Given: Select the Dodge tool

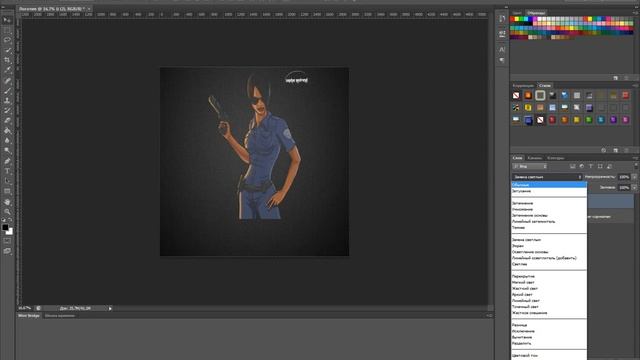Looking at the screenshot, I should tap(7, 151).
